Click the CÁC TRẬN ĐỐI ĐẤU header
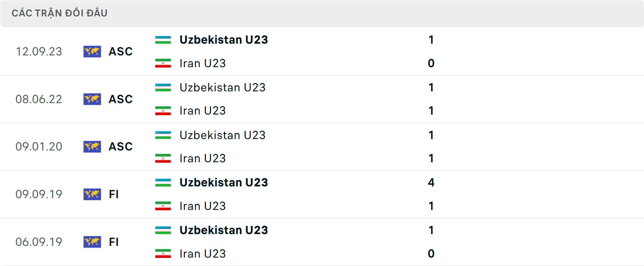The height and width of the screenshot is (266, 644). (x=60, y=13)
